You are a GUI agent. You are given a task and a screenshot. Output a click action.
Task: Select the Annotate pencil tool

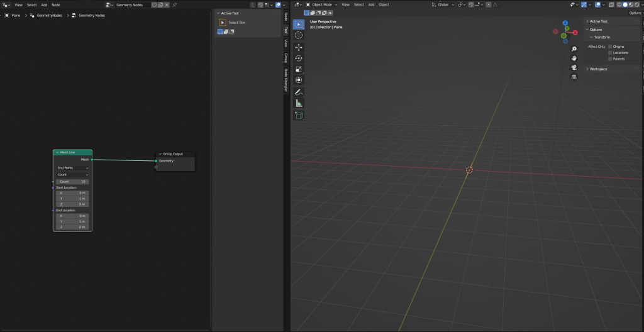(299, 92)
